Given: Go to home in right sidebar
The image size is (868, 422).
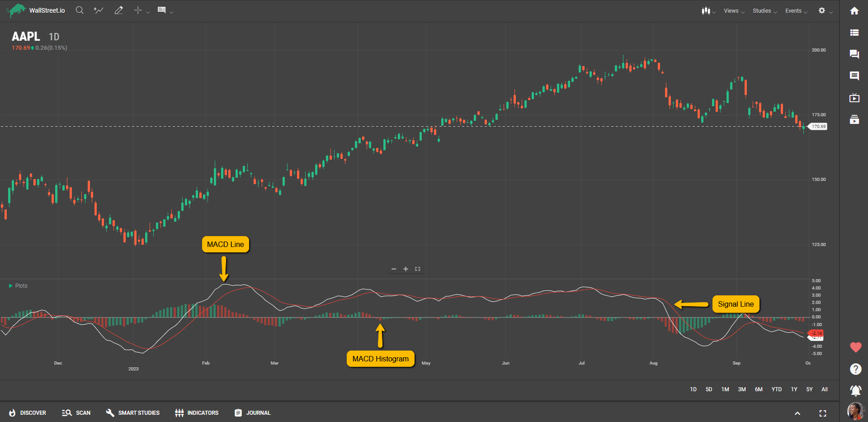Looking at the screenshot, I should [854, 11].
